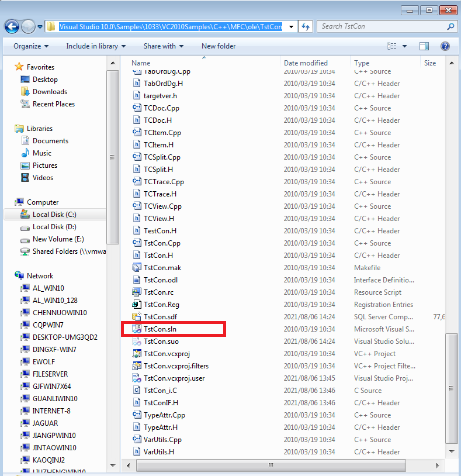Click the TstCon.vcxproj.filters file icon

coord(137,366)
